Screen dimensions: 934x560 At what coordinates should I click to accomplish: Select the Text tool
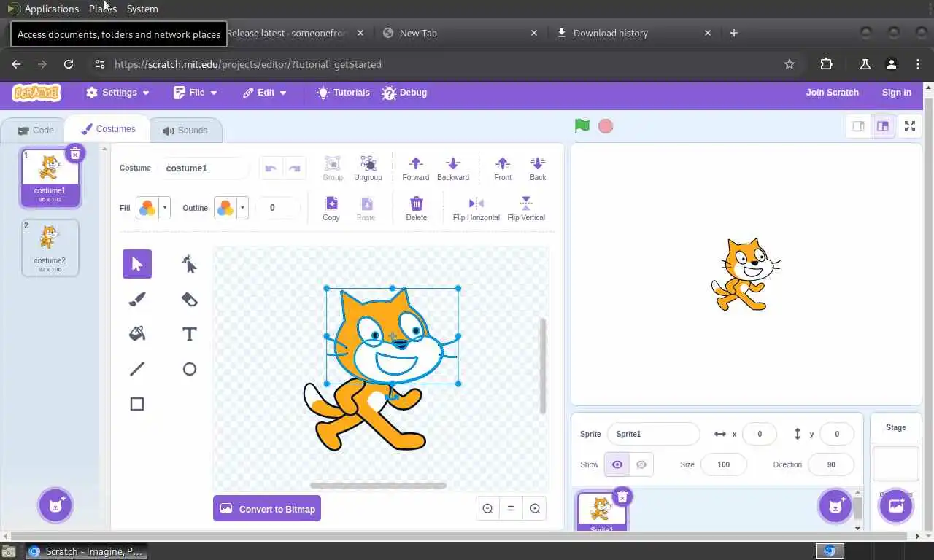point(190,334)
